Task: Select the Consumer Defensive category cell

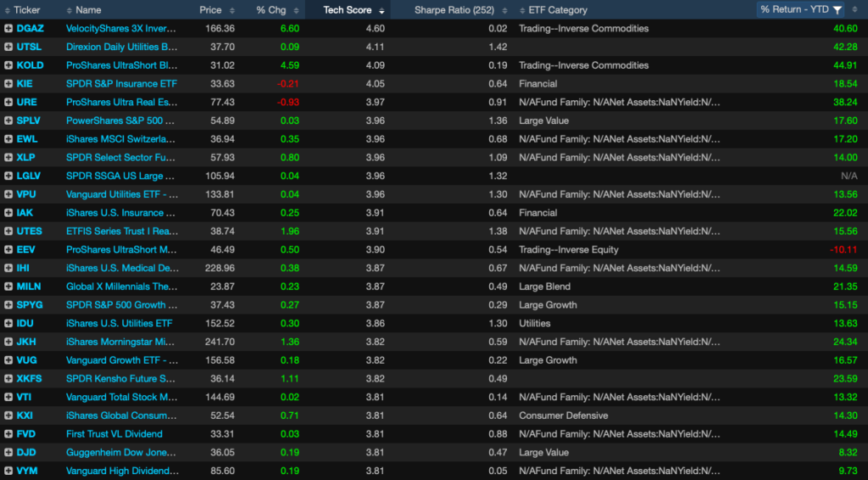Action: click(x=563, y=416)
